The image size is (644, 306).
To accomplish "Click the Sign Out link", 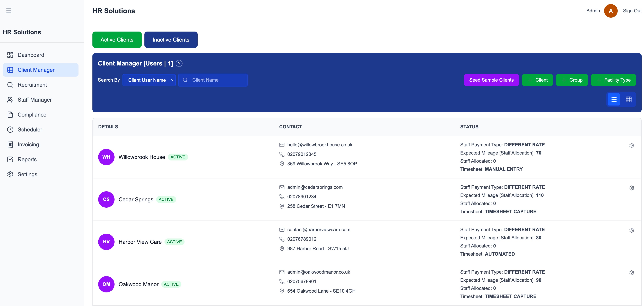I will pos(632,11).
